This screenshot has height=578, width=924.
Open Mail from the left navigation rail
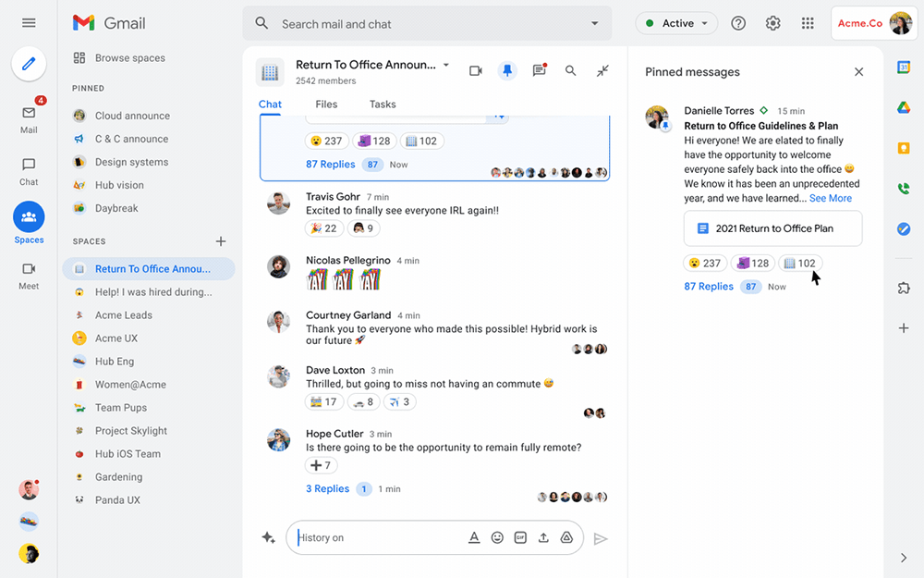click(x=28, y=111)
